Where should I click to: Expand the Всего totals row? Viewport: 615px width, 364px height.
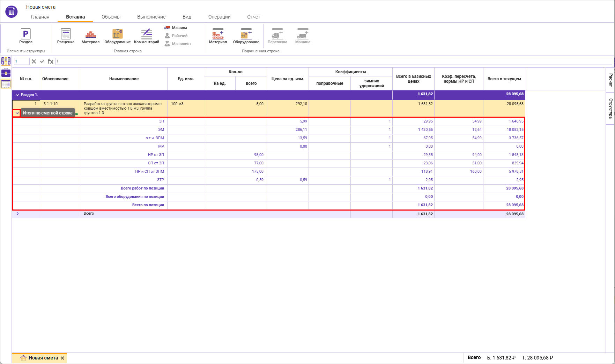(17, 214)
